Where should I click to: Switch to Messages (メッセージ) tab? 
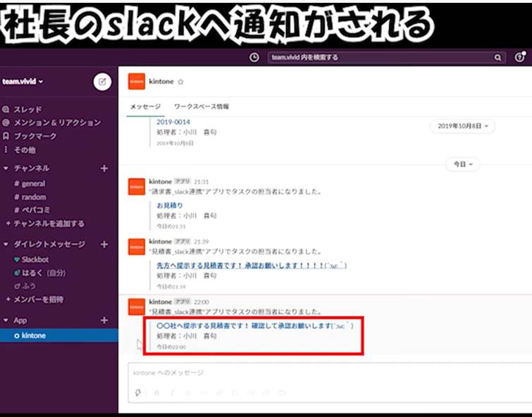point(146,106)
